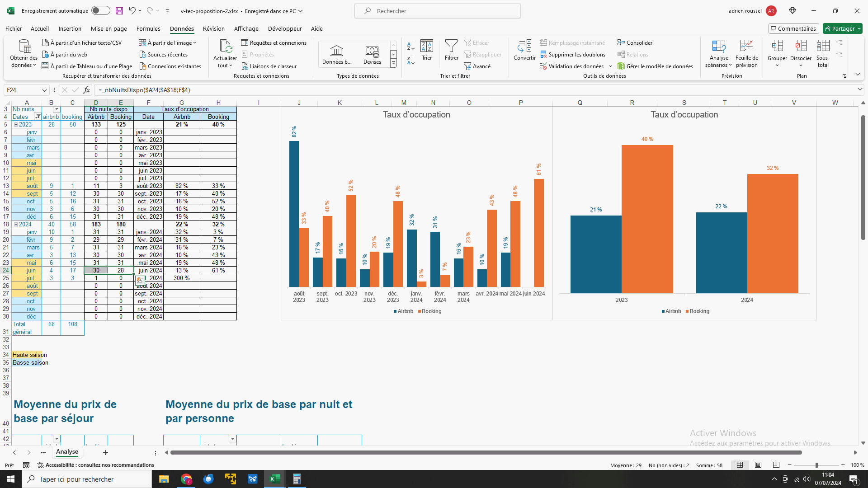
Task: Expand the Name Box dropdown
Action: tap(44, 90)
